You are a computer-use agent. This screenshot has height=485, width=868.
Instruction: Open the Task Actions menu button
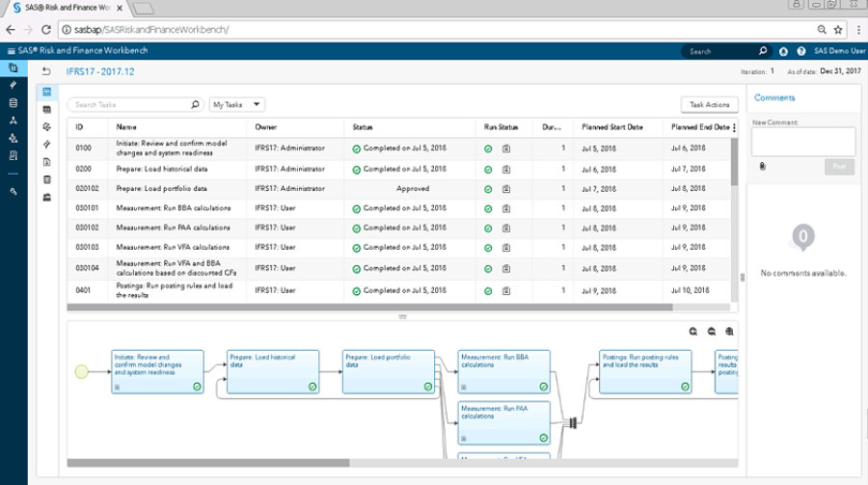(x=709, y=105)
